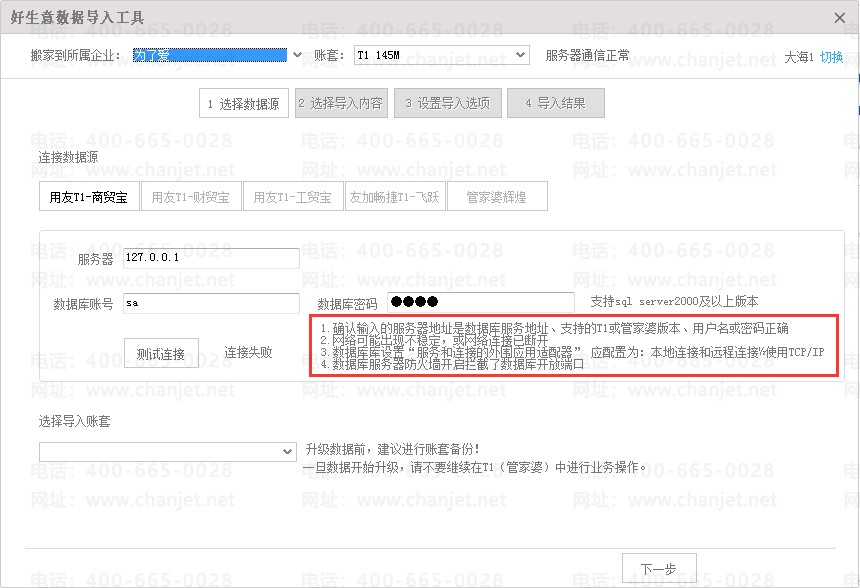Click error hint 1 about 服务器地址
Viewport: 860px width, 588px height.
click(x=555, y=328)
